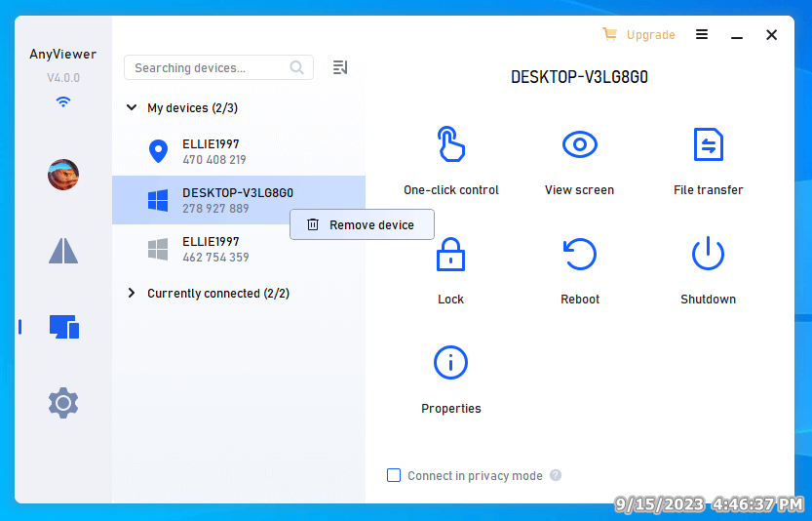
Task: Click the blue Windows logo of DESKTOP-V3LG8G0
Action: click(158, 200)
